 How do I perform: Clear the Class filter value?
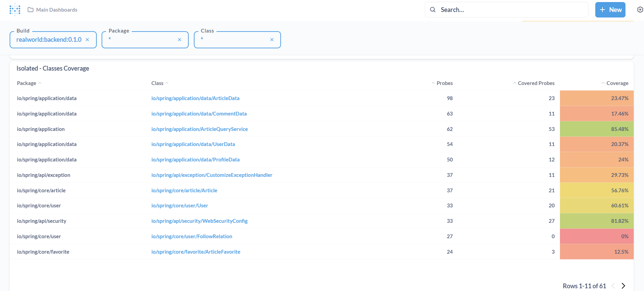coord(272,40)
